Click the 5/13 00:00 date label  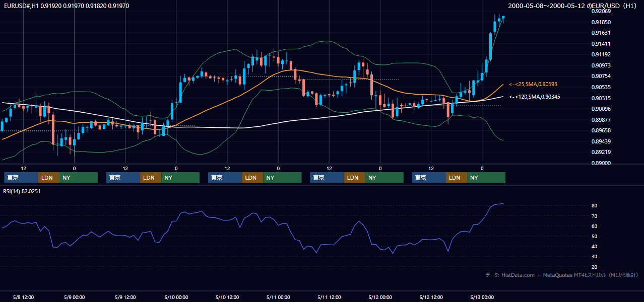click(482, 297)
